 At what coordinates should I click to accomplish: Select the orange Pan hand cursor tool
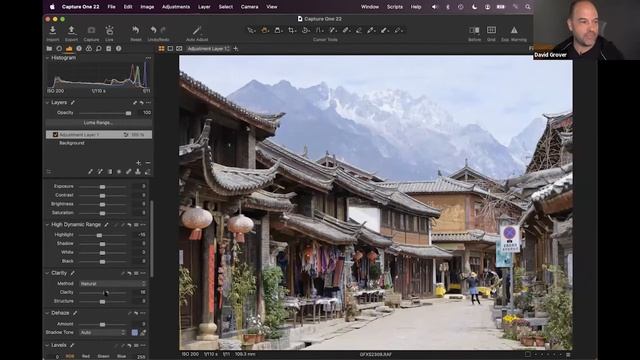coord(265,30)
